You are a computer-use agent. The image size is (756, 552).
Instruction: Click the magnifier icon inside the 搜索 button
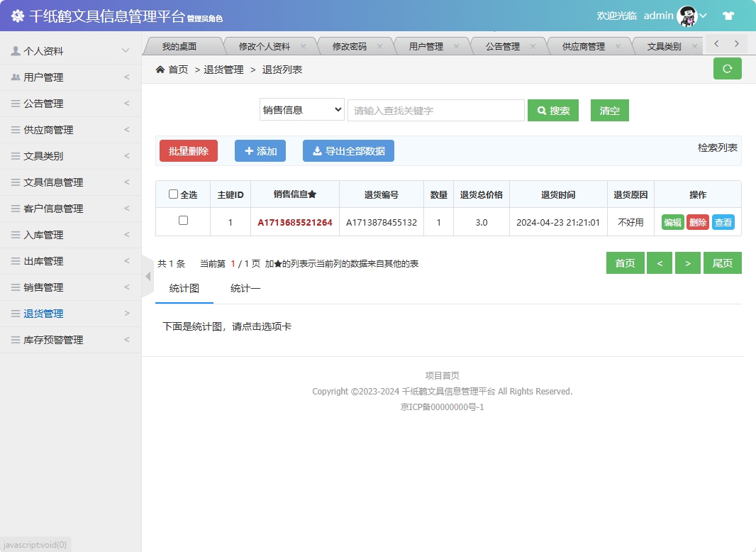coord(541,110)
